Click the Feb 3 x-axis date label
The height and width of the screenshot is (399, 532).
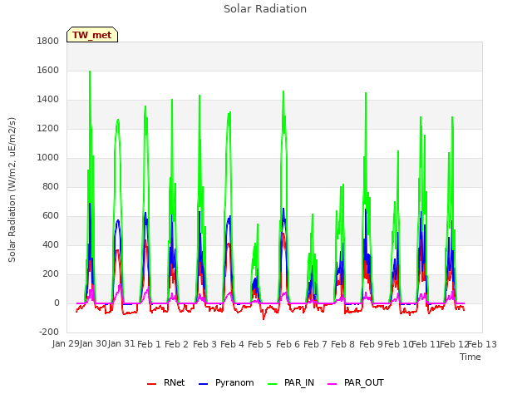204,344
